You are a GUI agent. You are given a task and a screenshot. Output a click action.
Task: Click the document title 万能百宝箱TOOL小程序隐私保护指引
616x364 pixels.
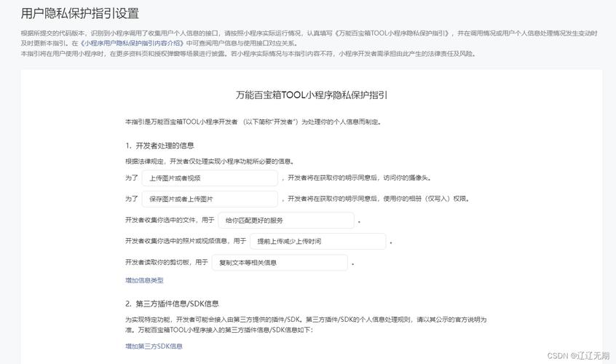pos(312,95)
